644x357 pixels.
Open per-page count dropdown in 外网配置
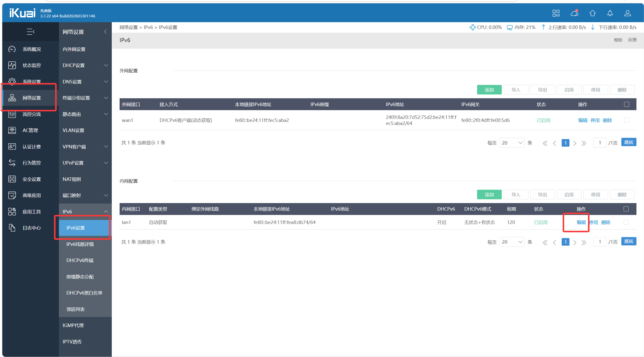(x=512, y=143)
